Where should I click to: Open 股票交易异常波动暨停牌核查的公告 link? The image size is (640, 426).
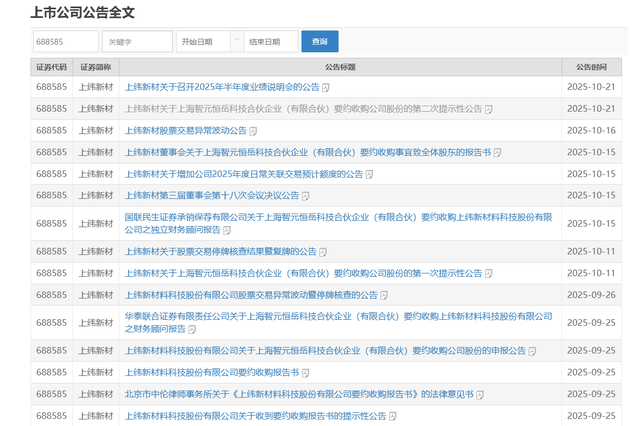coord(251,295)
